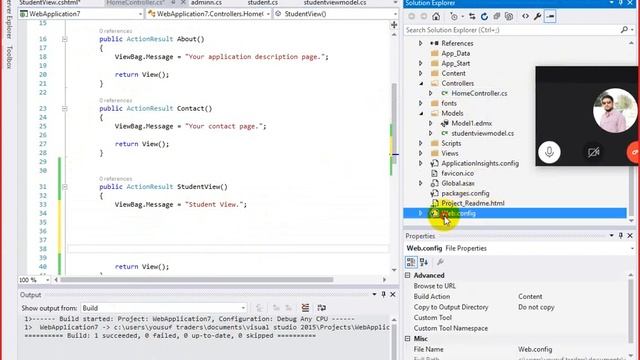Open StudentView() member dropdown
This screenshot has width=640, height=360.
336,14
